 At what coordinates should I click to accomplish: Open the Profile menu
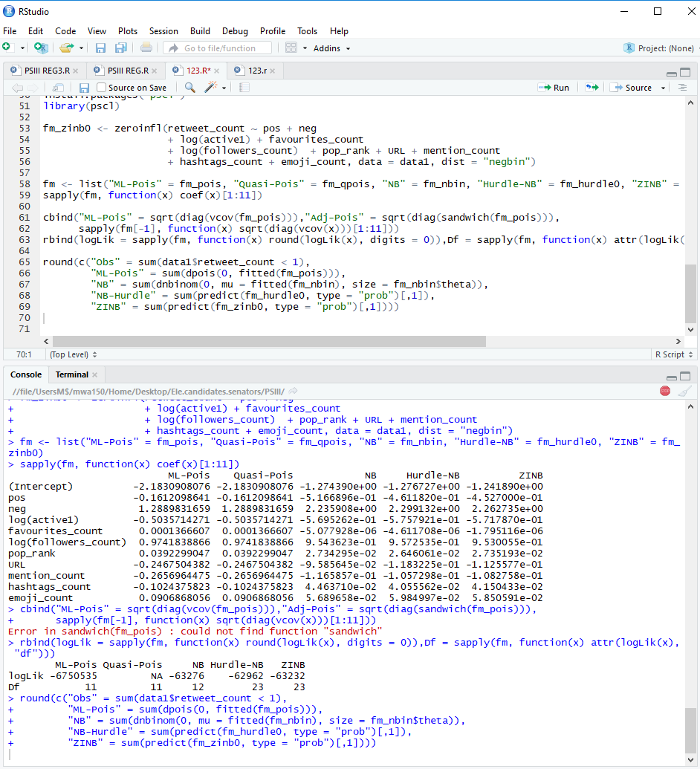point(273,31)
